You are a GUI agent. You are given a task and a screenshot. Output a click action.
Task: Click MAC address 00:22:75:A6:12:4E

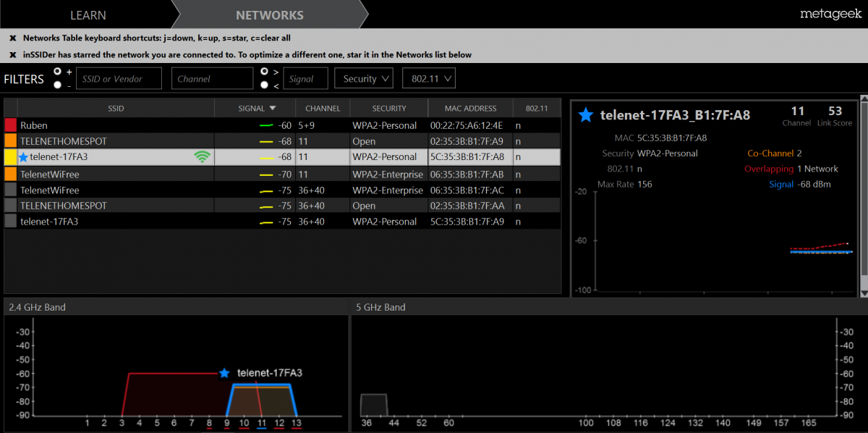(x=466, y=125)
